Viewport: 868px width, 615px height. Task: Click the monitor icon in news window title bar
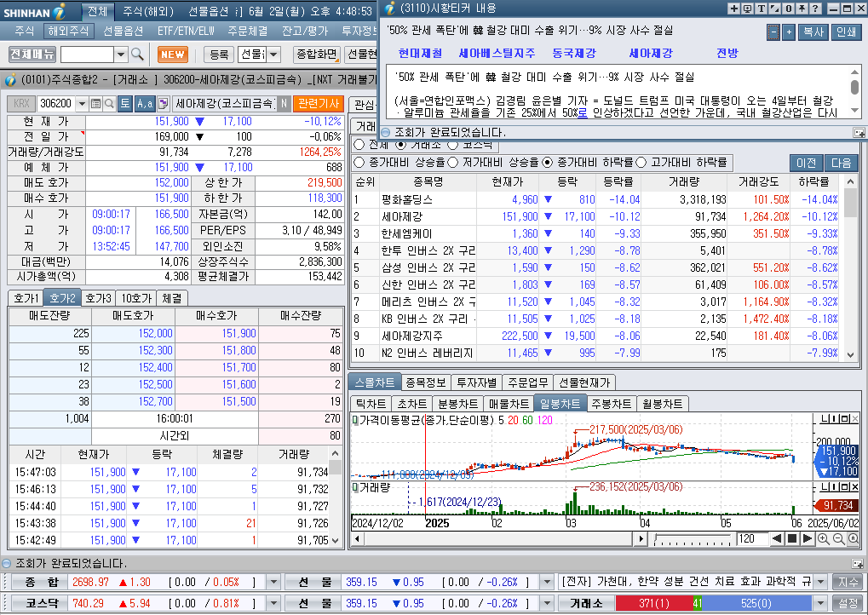point(747,9)
